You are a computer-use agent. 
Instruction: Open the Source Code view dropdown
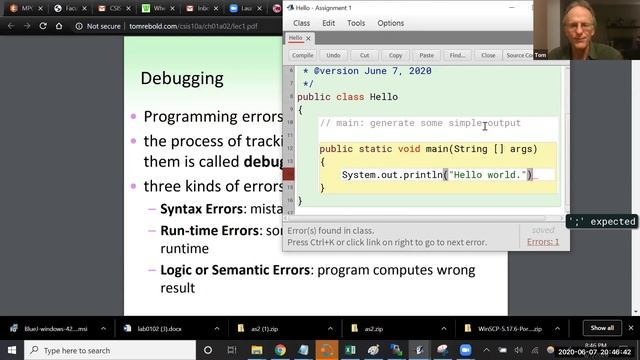(519, 55)
